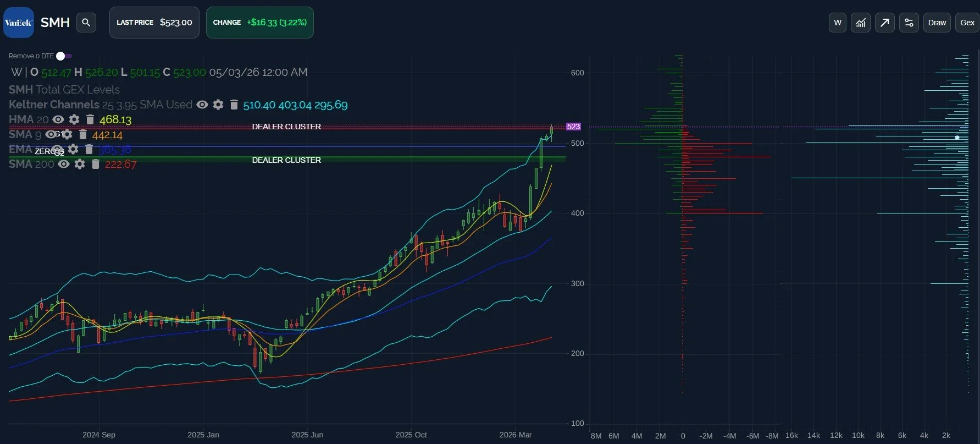Hide the Keltner Channels indicator

[202, 105]
